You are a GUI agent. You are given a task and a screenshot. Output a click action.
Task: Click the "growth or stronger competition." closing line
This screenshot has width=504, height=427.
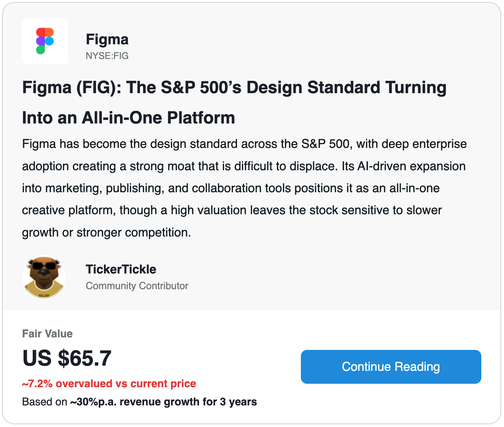(x=106, y=233)
